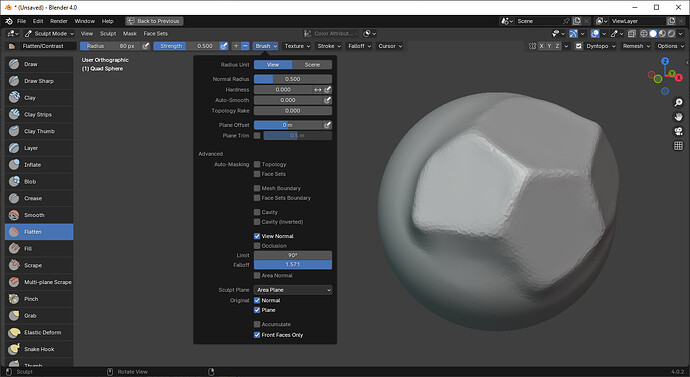The width and height of the screenshot is (690, 377).
Task: Select the Inflate brush tool
Action: (39, 165)
